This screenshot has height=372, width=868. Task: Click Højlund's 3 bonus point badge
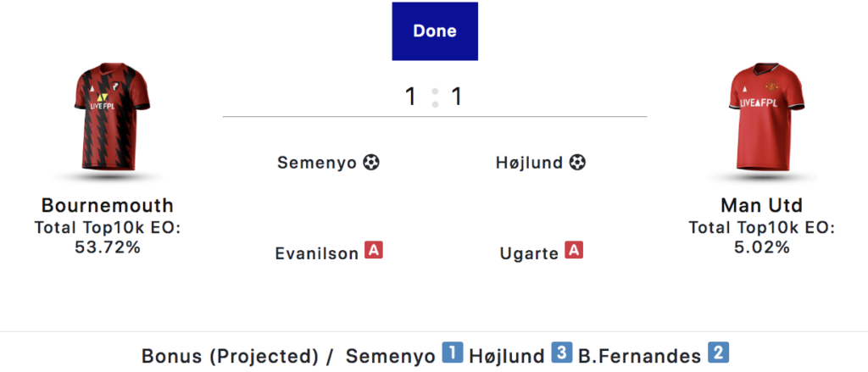pyautogui.click(x=560, y=353)
